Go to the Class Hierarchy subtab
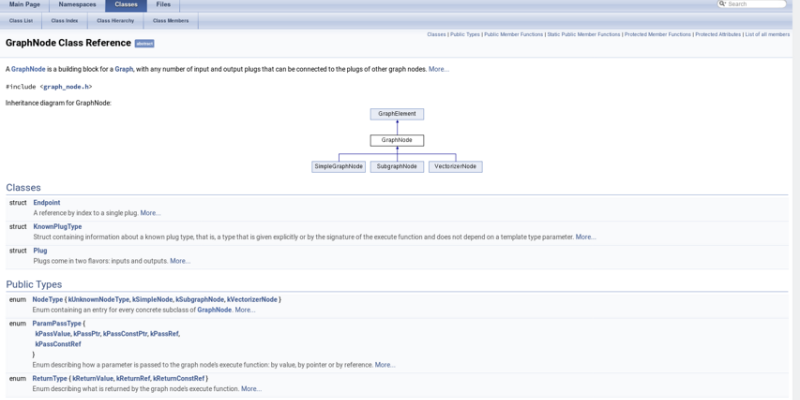This screenshot has height=400, width=800. [x=116, y=19]
